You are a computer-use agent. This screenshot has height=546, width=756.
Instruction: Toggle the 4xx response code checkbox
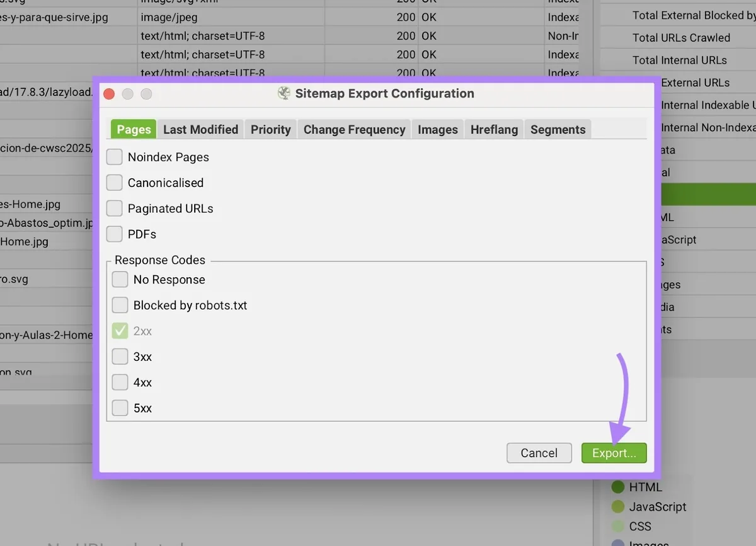(120, 382)
